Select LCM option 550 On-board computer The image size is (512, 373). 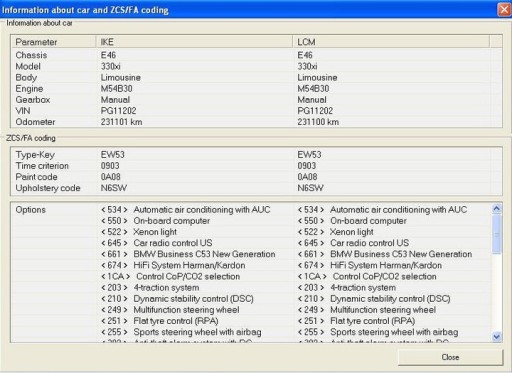coord(352,221)
